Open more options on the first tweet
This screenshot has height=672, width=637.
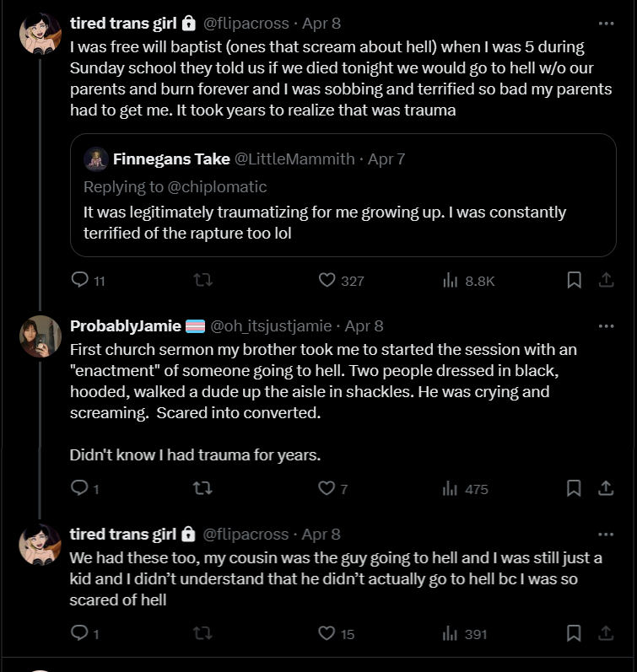(x=606, y=24)
